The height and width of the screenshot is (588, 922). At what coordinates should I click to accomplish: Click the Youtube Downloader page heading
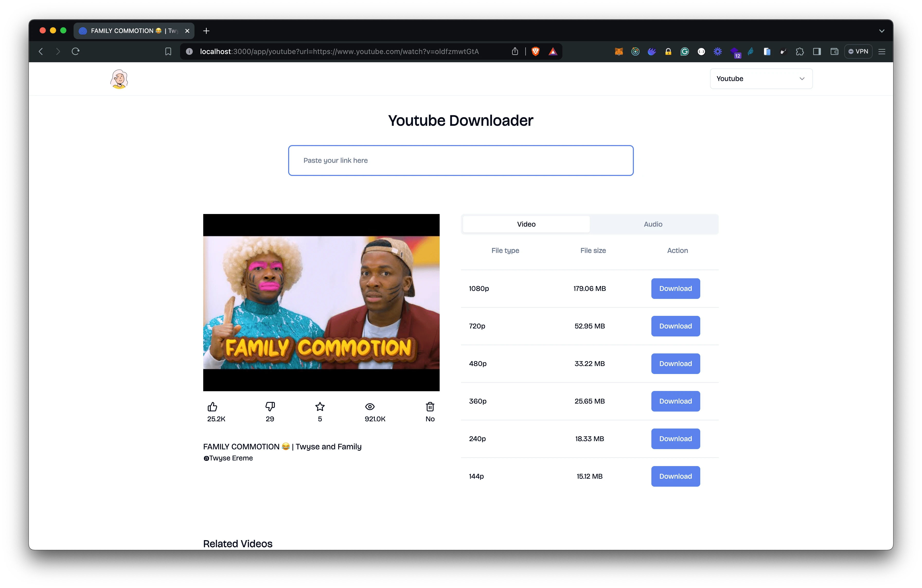[461, 120]
